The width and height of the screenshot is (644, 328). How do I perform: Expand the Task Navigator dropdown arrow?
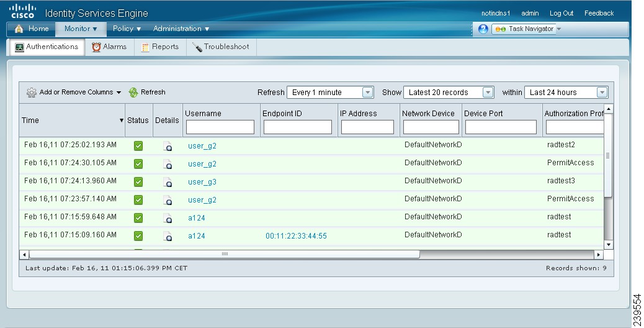coord(558,29)
